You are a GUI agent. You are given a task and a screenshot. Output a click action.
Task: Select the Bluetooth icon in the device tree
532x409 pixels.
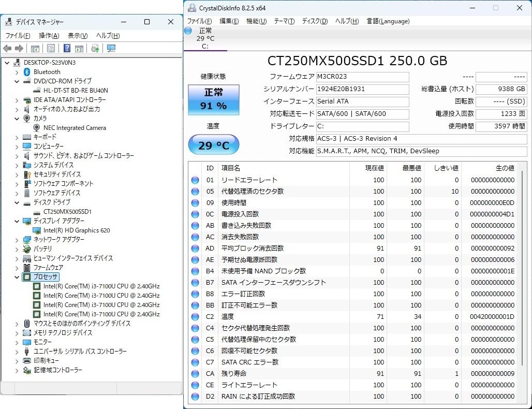(27, 72)
